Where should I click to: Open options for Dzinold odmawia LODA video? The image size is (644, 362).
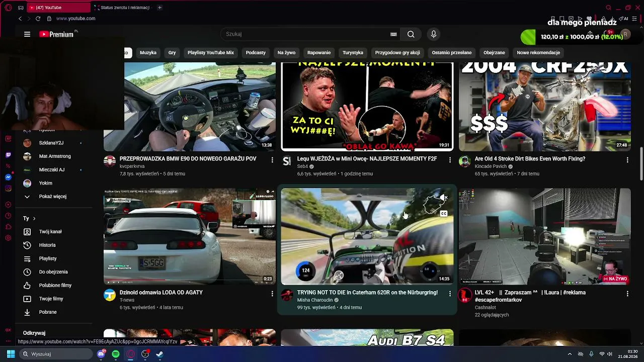pos(272,294)
